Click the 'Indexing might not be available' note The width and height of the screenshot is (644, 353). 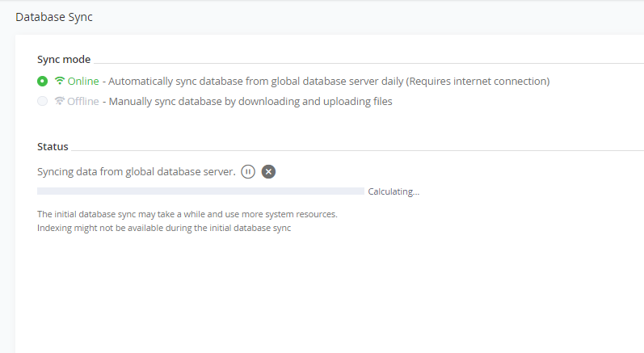[x=164, y=228]
